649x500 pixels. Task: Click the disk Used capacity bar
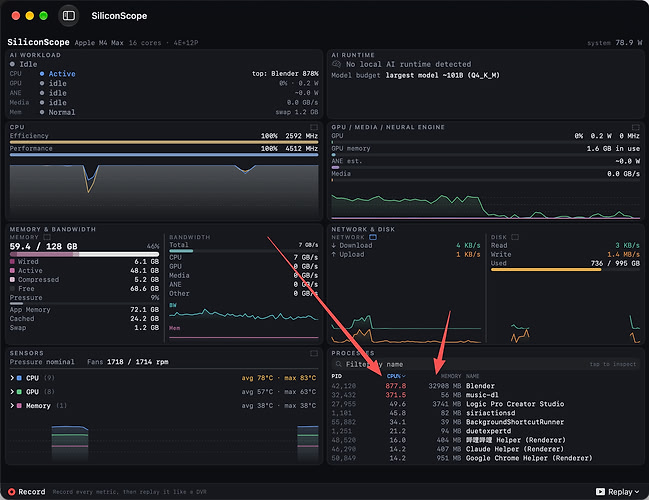565,269
